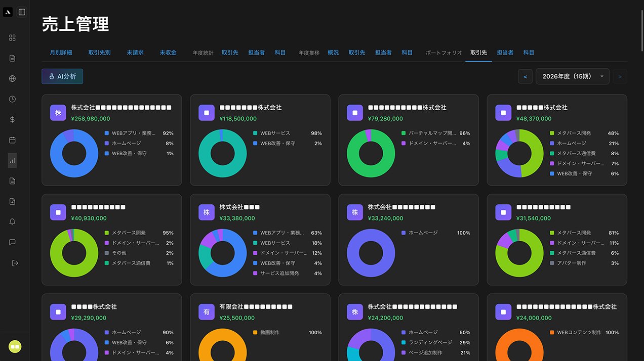Click the next fiscal year right chevron
644x361 pixels.
coord(620,76)
